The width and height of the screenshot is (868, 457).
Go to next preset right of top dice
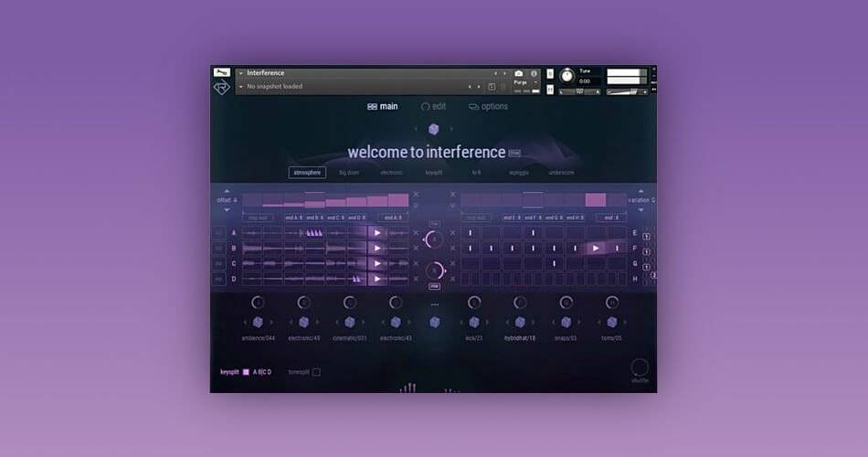click(x=451, y=129)
